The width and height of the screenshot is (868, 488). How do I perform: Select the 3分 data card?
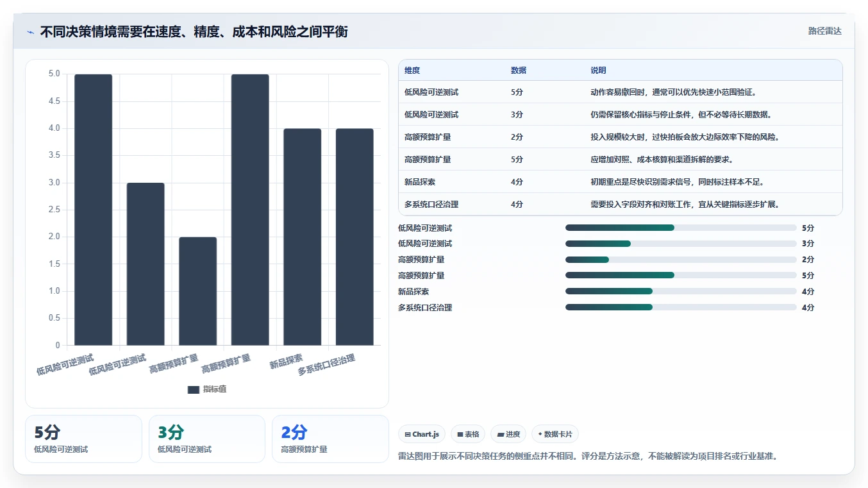coord(207,439)
